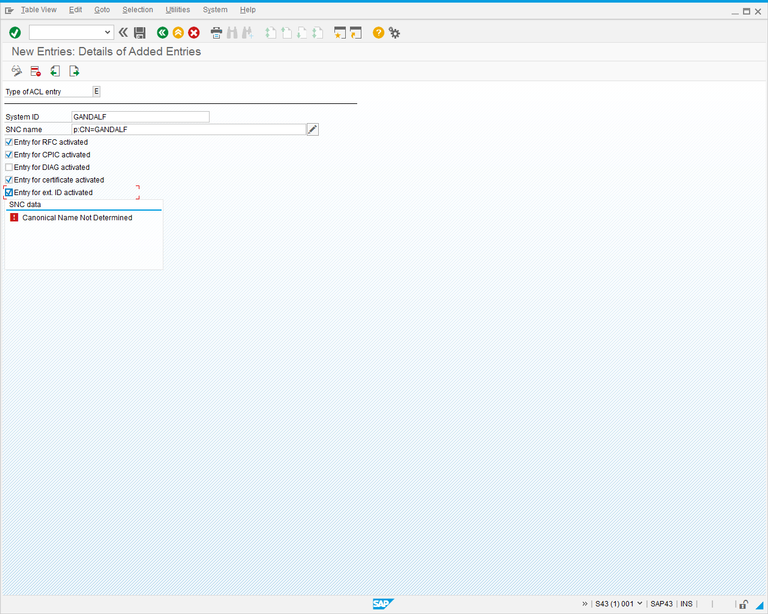Print using the printer icon
Screen dimensions: 768x614
point(216,33)
